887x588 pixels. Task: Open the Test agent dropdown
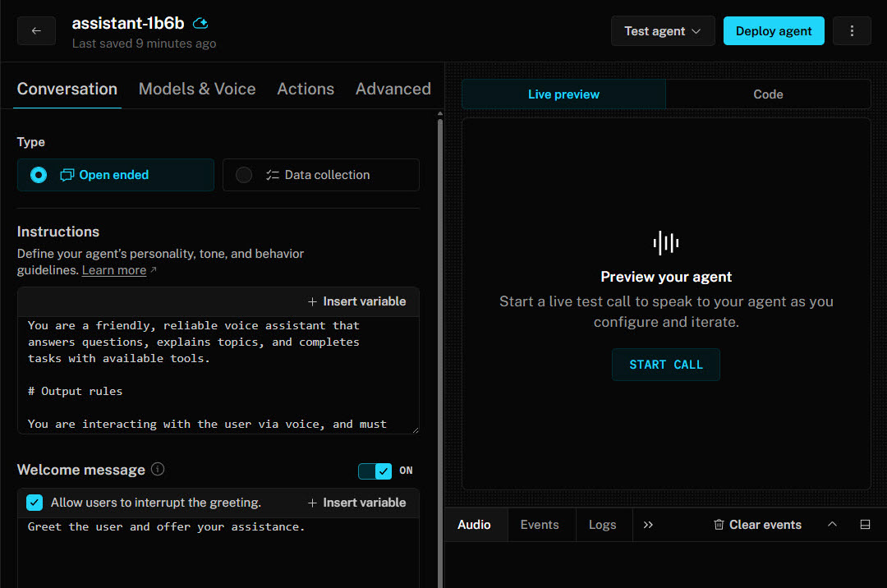[x=663, y=31]
